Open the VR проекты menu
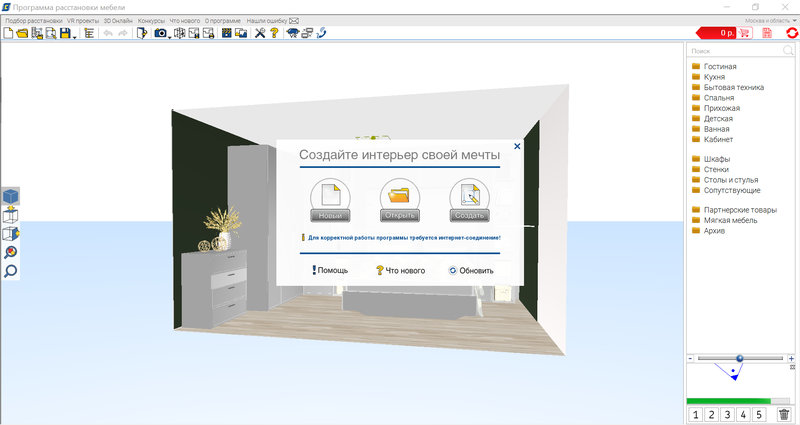This screenshot has width=800, height=425. 83,21
